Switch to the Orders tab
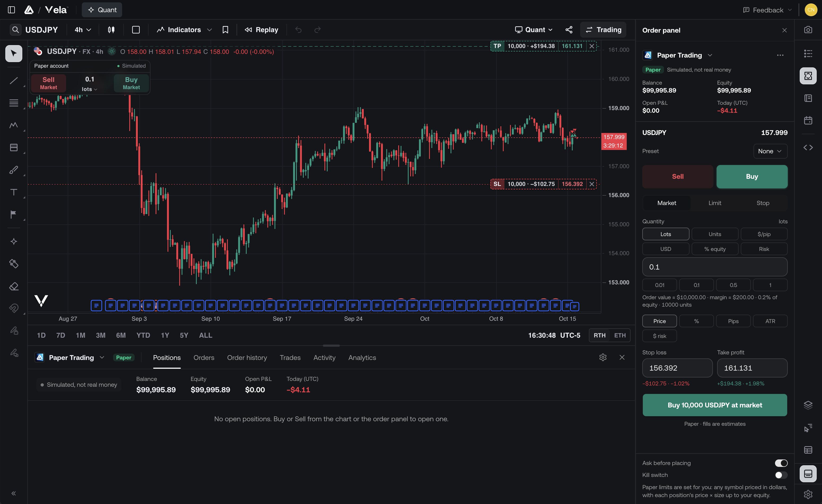822x504 pixels. coord(203,357)
